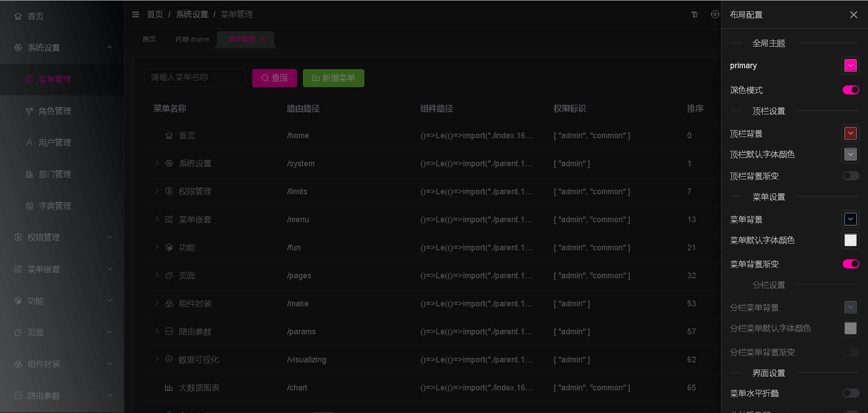Open the primary color picker
Image resolution: width=868 pixels, height=413 pixels.
pos(850,66)
